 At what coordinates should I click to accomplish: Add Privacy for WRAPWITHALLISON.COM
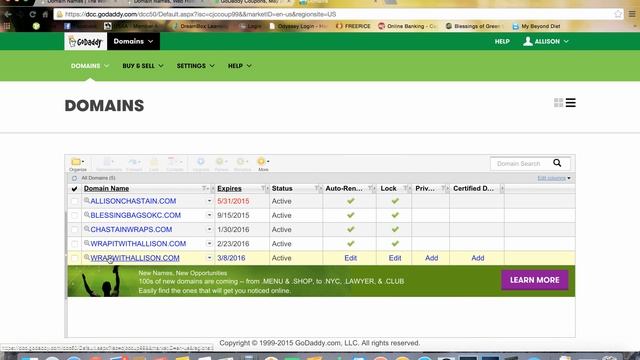[431, 258]
